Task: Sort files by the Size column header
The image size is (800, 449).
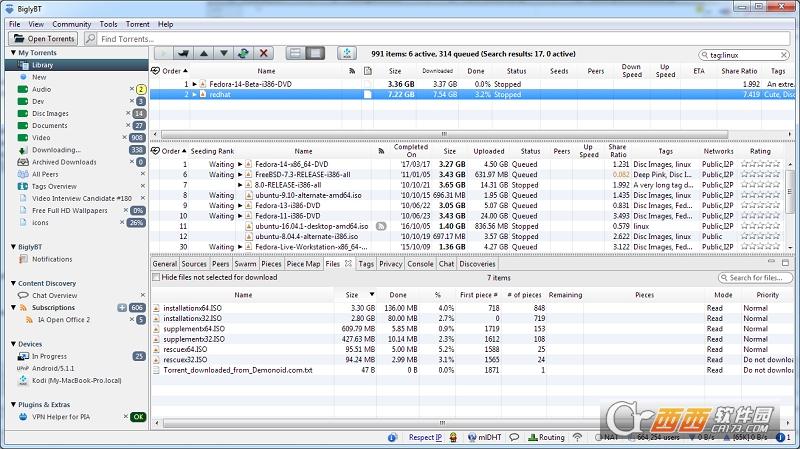Action: [352, 294]
